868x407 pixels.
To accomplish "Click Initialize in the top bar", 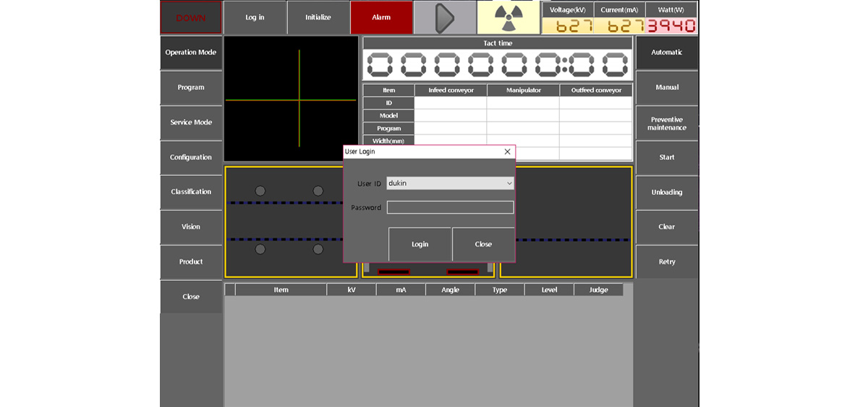I will 318,17.
